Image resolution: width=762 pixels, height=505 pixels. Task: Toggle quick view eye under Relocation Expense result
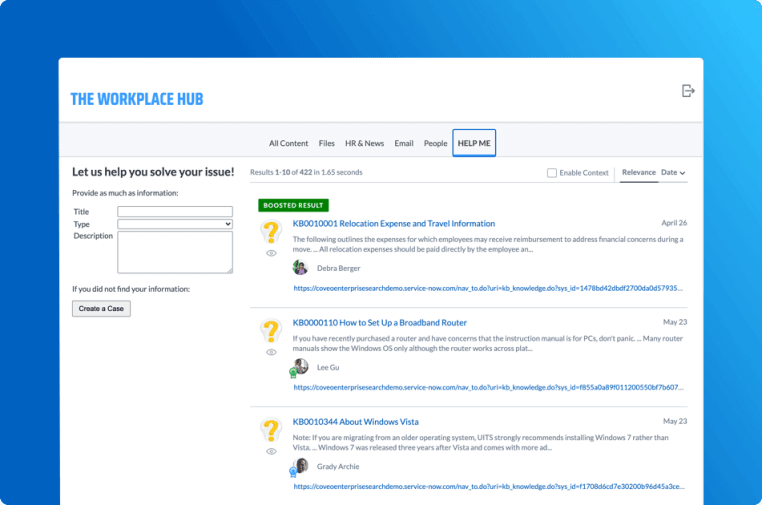pyautogui.click(x=271, y=254)
